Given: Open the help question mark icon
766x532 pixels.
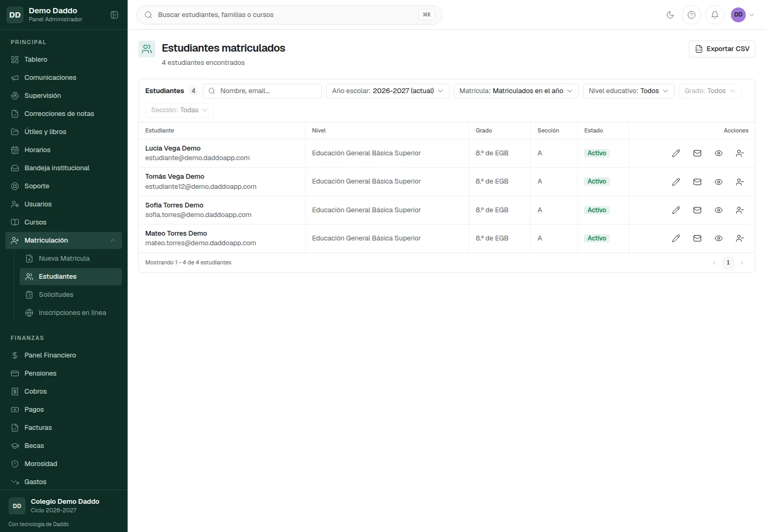Looking at the screenshot, I should click(x=692, y=15).
